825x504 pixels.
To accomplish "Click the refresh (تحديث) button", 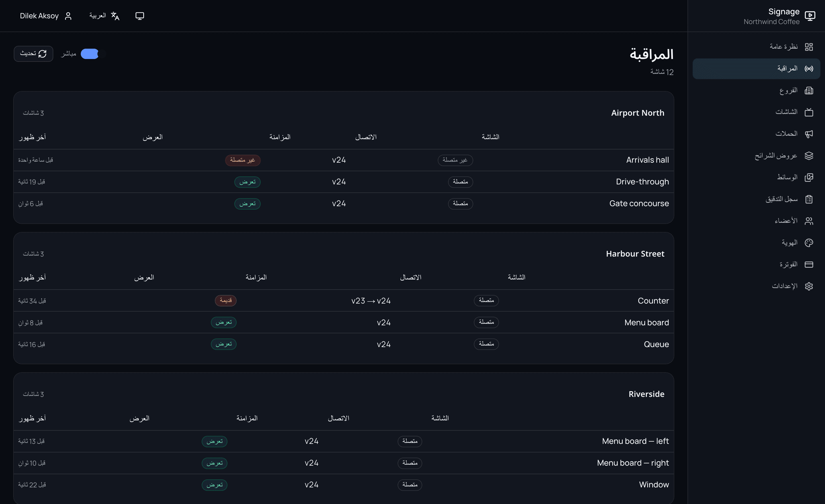I will [34, 54].
